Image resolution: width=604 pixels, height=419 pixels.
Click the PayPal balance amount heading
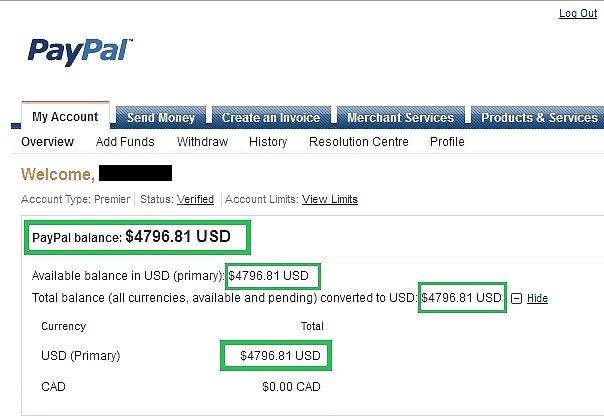pyautogui.click(x=131, y=237)
